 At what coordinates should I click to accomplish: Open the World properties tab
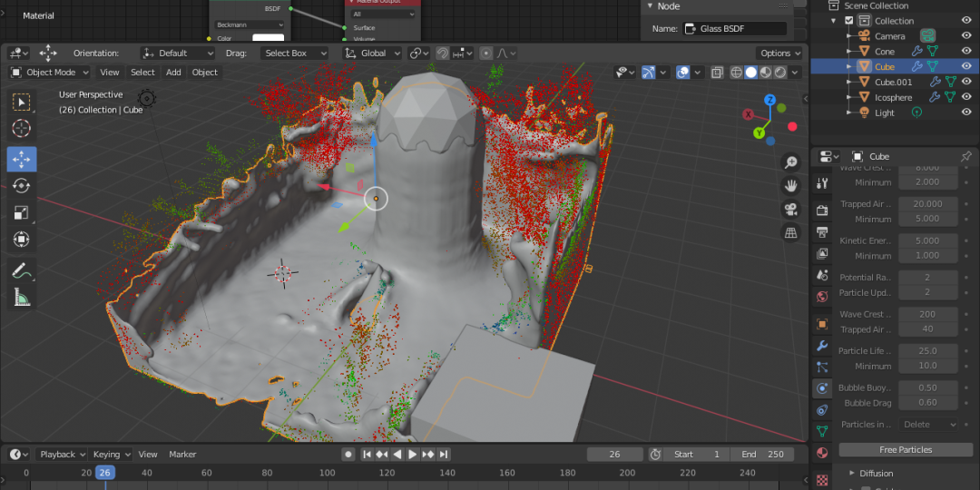(822, 296)
